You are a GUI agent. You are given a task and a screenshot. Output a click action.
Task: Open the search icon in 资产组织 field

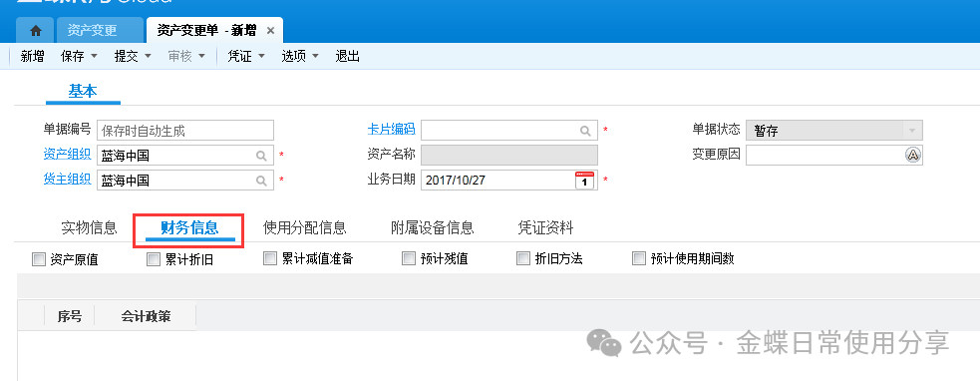click(261, 156)
